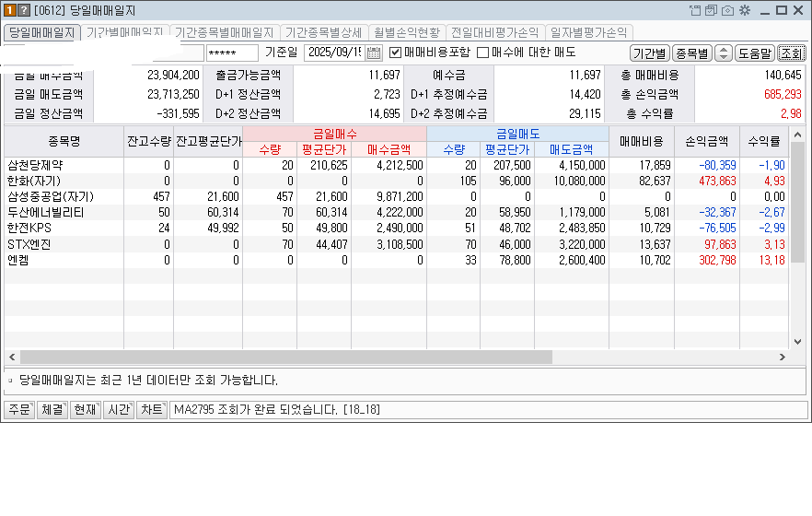
Task: Click the 기준일 date input field
Action: (334, 53)
